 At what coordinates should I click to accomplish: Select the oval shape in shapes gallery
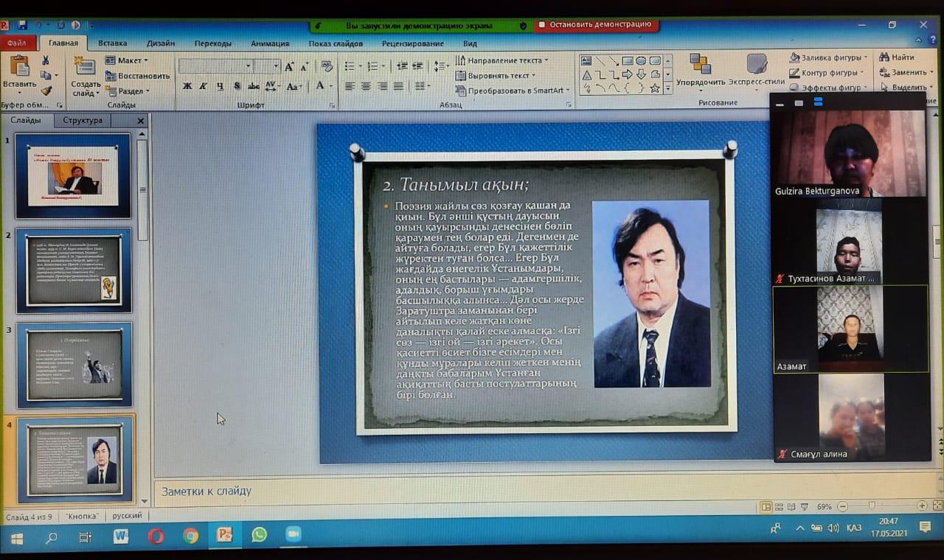click(641, 61)
